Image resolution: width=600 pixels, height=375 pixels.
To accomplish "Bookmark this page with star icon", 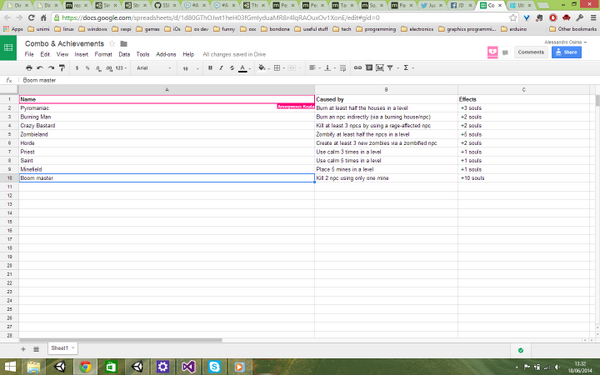I will (x=513, y=18).
